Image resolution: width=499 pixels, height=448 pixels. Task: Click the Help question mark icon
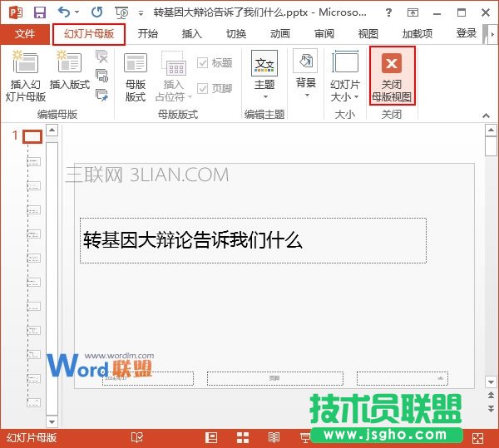[388, 12]
